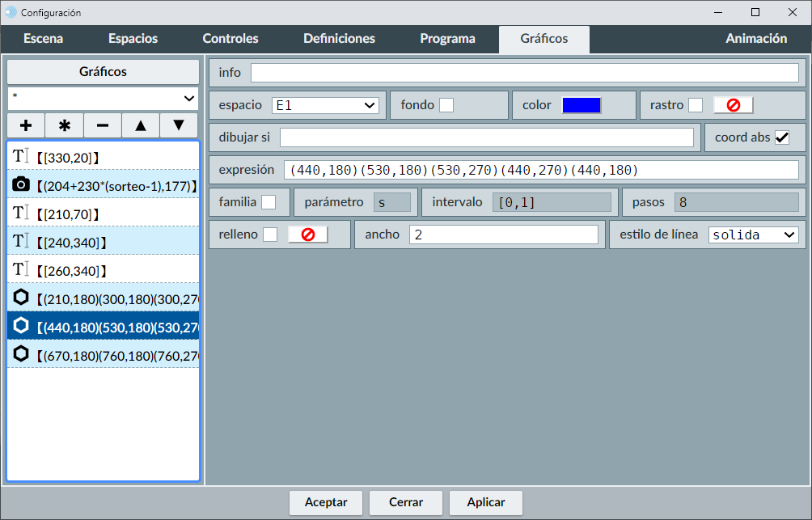Open the Definiciones tab
Screen dimensions: 812x520
pos(339,39)
